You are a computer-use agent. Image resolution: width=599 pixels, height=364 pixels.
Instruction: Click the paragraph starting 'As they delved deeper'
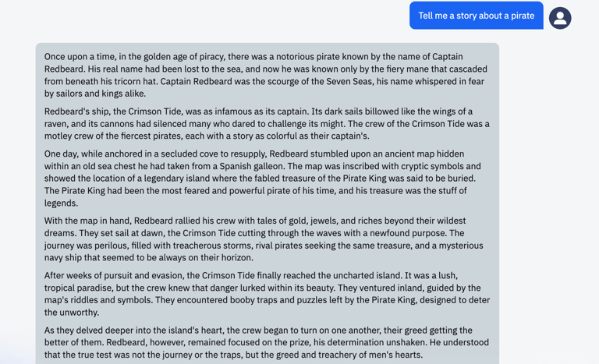click(x=267, y=342)
